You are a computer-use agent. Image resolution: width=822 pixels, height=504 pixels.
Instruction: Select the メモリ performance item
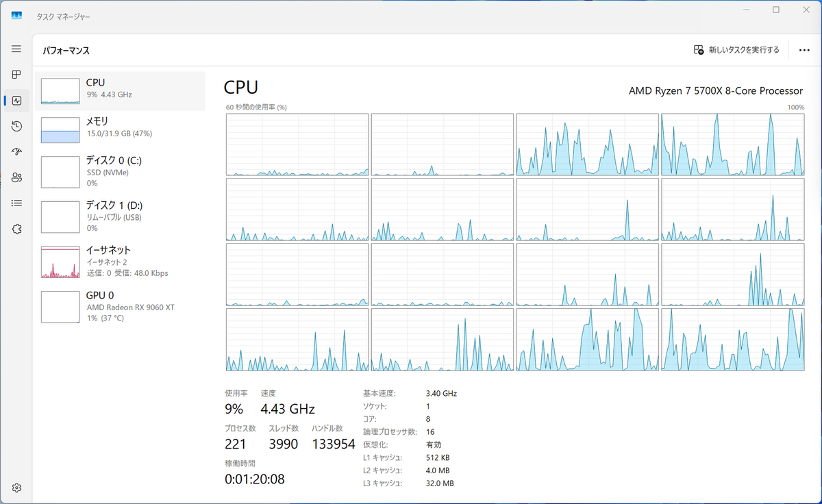pyautogui.click(x=120, y=130)
